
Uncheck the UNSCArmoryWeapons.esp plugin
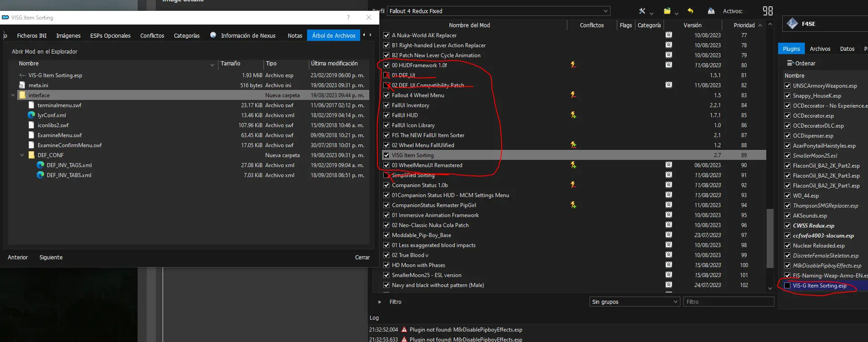[x=787, y=85]
